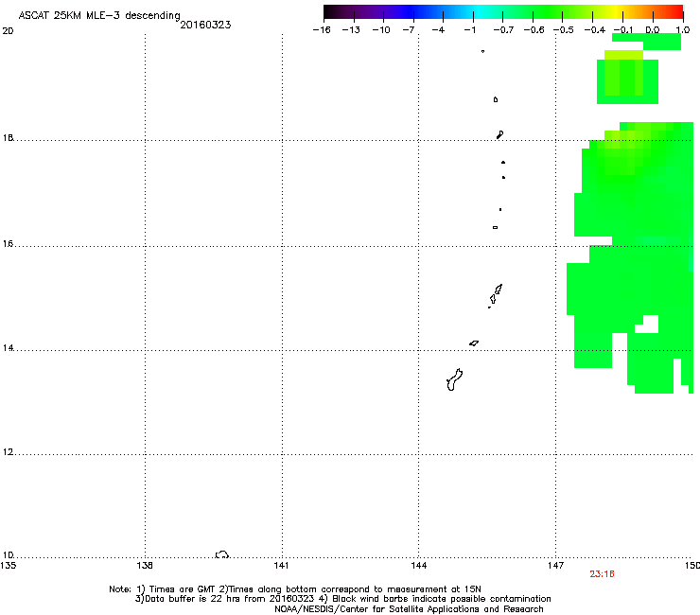The image size is (700, 615).
Task: Click the latitude axis label '16'
Action: click(x=8, y=244)
